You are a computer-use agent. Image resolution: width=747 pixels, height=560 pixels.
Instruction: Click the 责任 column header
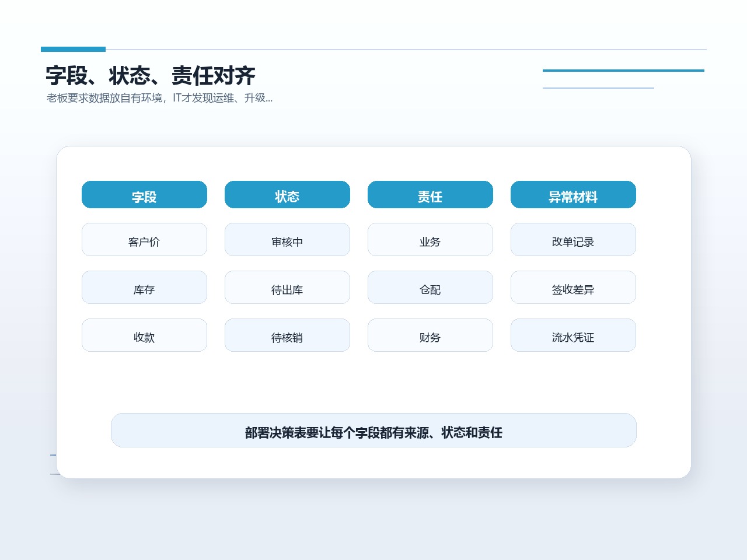430,195
